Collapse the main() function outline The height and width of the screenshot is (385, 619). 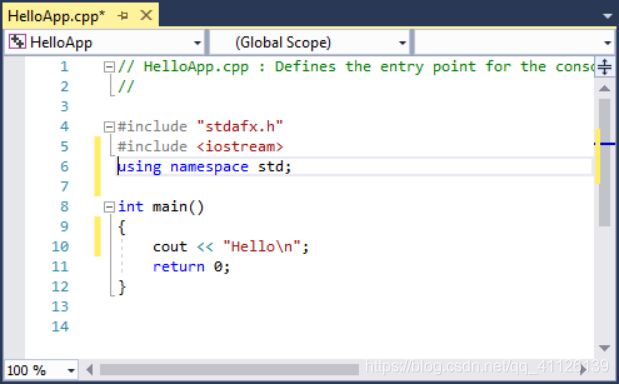(109, 207)
